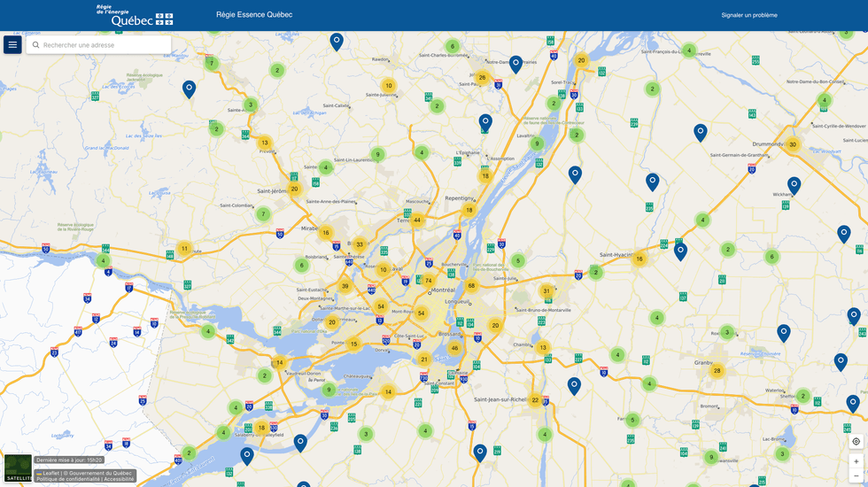This screenshot has width=868, height=487.
Task: Click the Régie Essence Québec title
Action: pyautogui.click(x=254, y=15)
